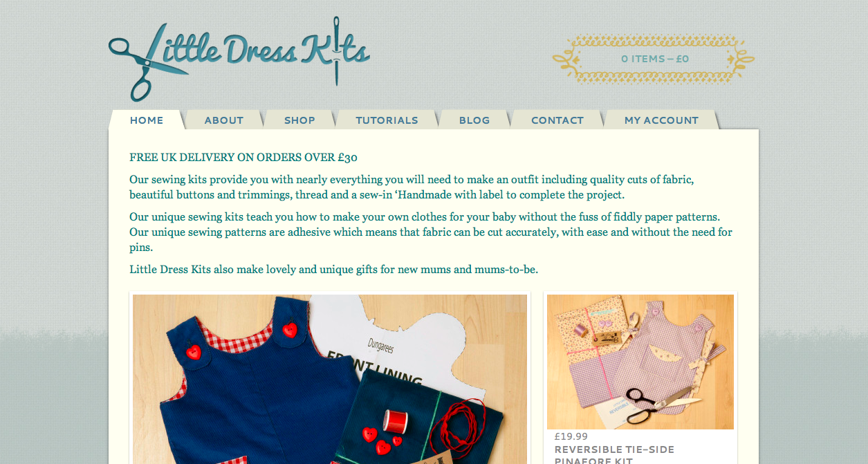Open the cart showing 0 items – £0
The image size is (868, 464).
[x=654, y=59]
